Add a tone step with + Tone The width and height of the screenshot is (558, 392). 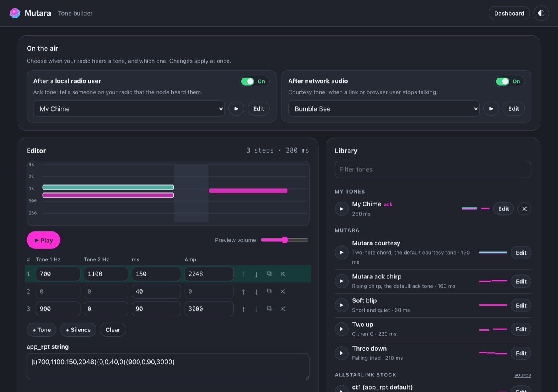coord(41,330)
